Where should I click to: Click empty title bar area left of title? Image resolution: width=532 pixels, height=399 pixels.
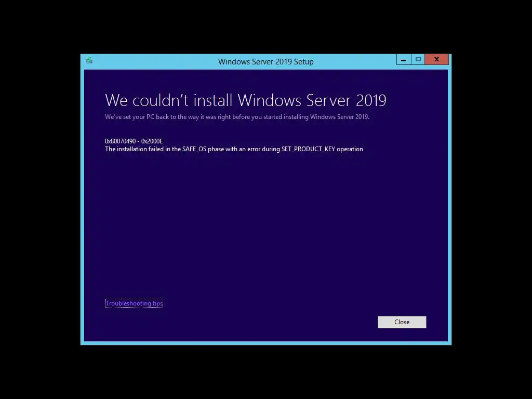click(x=153, y=62)
